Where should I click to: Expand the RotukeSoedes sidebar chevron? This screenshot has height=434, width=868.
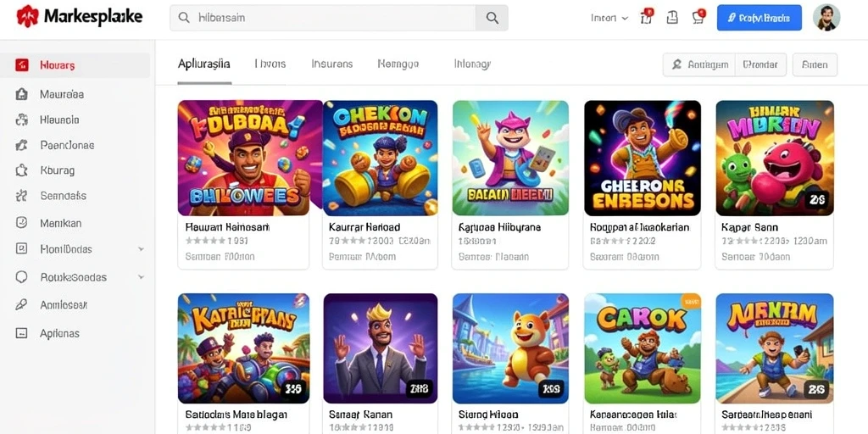tap(142, 277)
